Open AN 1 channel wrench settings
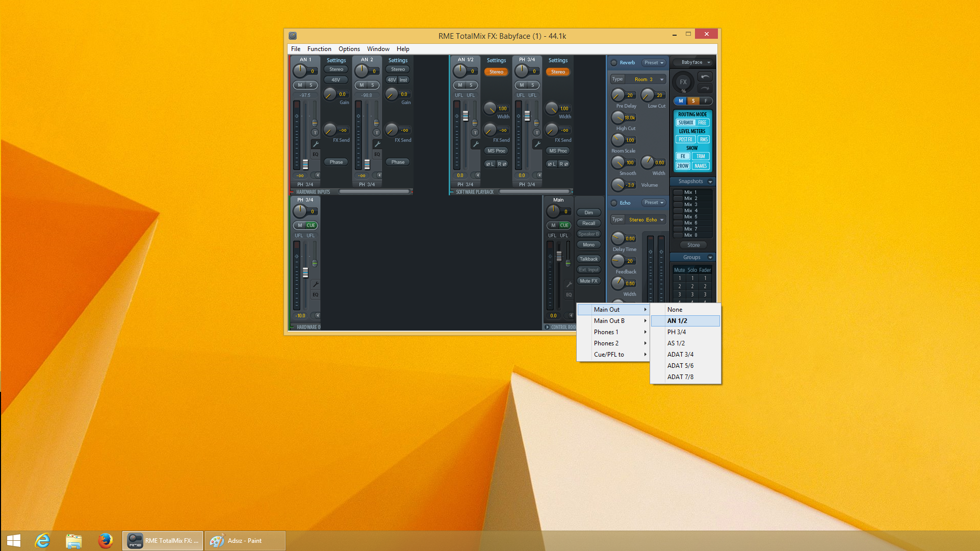The height and width of the screenshot is (551, 980). 316,144
